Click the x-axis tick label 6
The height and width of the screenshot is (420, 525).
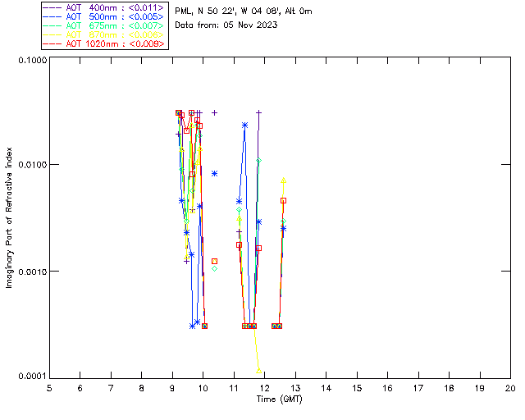(80, 388)
